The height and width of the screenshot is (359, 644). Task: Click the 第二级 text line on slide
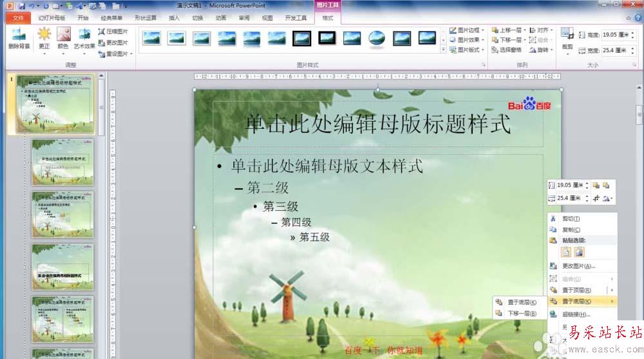pos(268,188)
